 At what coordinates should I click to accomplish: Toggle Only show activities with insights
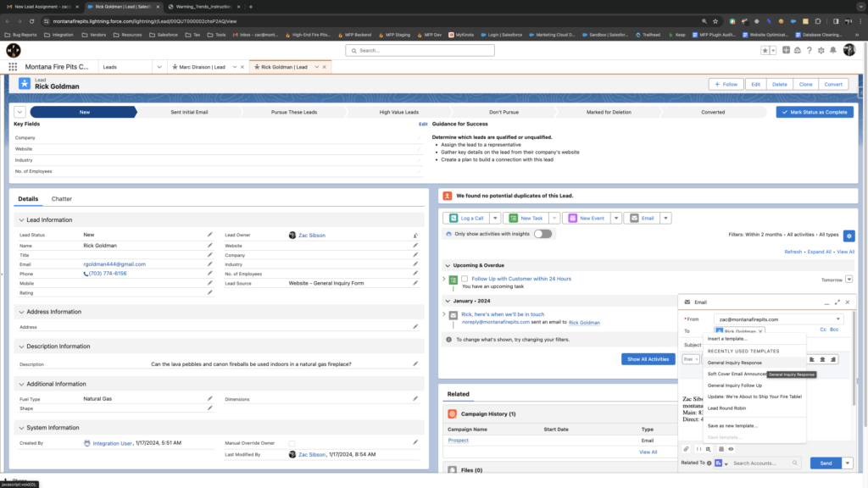tap(542, 234)
